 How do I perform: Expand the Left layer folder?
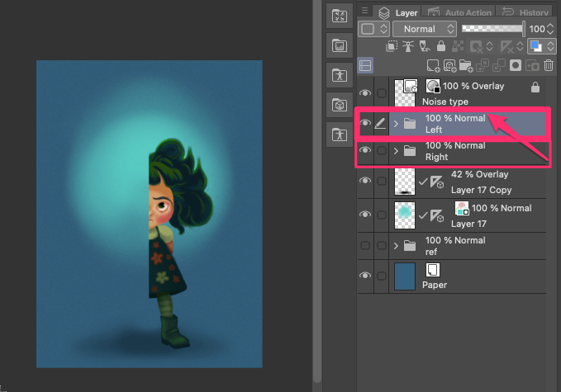coord(396,124)
